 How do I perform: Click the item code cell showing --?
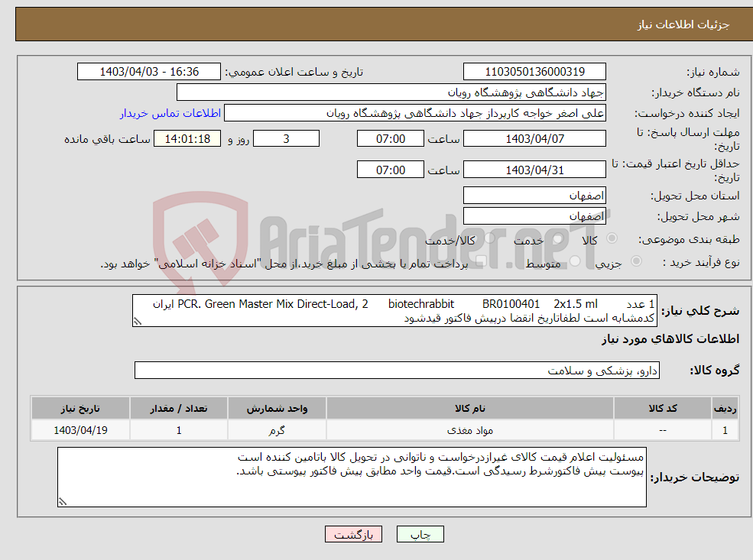[663, 430]
